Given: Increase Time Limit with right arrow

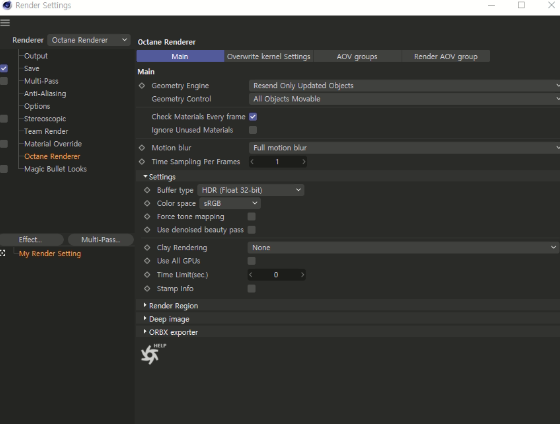Looking at the screenshot, I should tap(302, 275).
